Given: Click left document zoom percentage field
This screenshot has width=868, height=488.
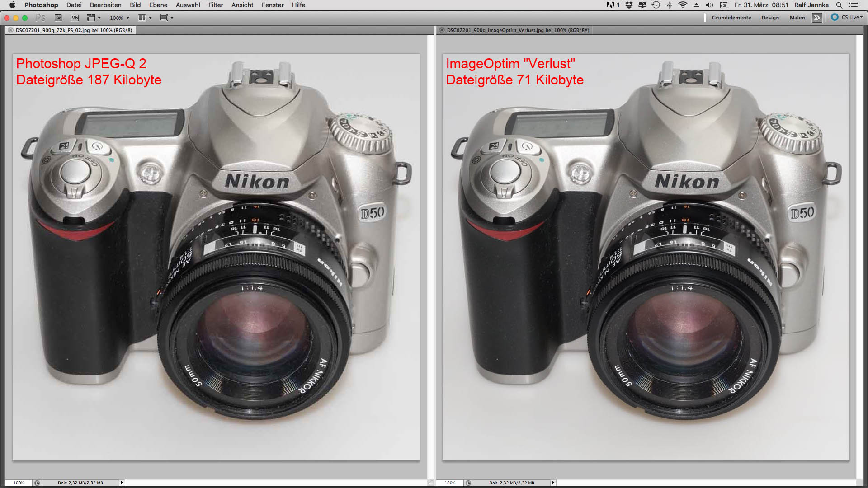Looking at the screenshot, I should [19, 483].
